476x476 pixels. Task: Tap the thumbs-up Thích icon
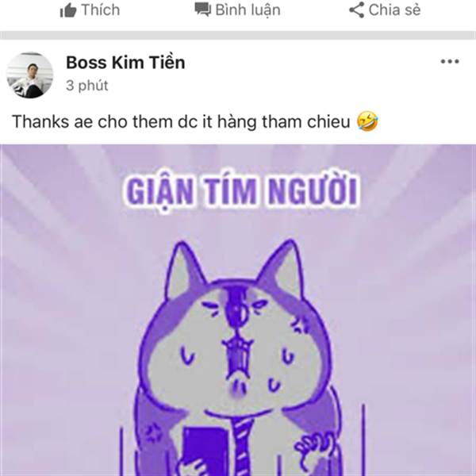point(68,11)
